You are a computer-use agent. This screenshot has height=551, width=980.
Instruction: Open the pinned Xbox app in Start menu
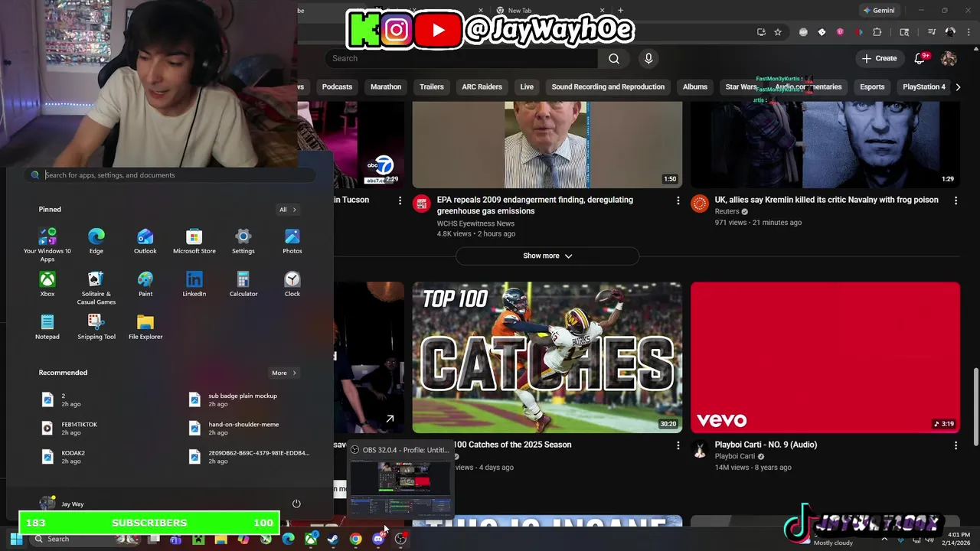point(47,284)
